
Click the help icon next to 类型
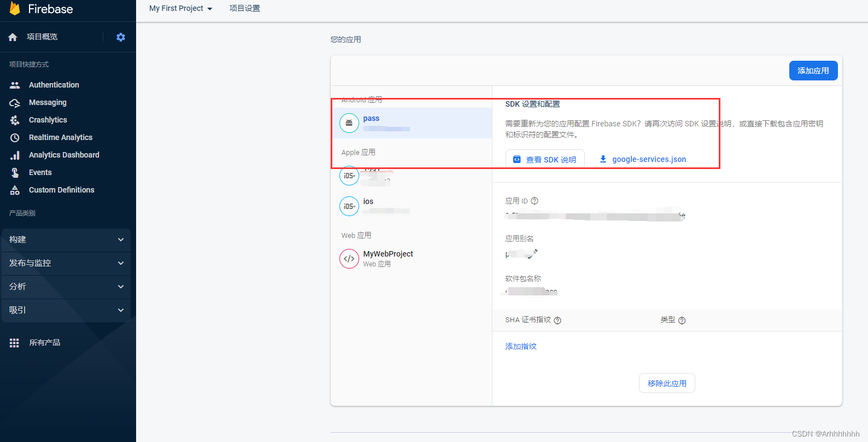point(682,321)
